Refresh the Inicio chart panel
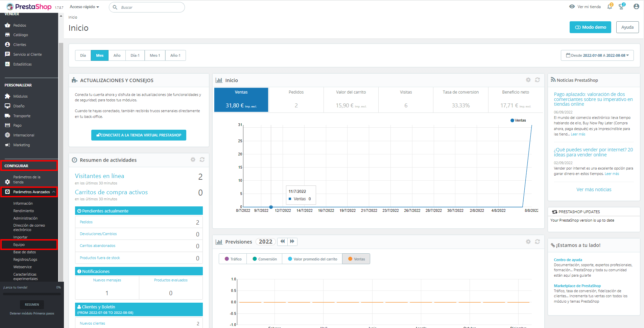644x328 pixels. point(537,80)
